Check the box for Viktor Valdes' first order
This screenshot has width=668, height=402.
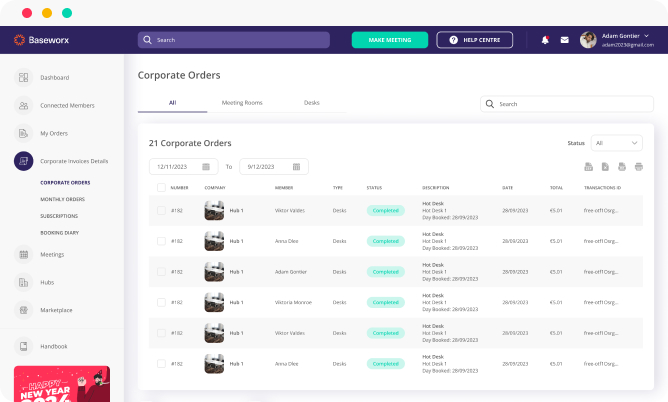[x=161, y=210]
